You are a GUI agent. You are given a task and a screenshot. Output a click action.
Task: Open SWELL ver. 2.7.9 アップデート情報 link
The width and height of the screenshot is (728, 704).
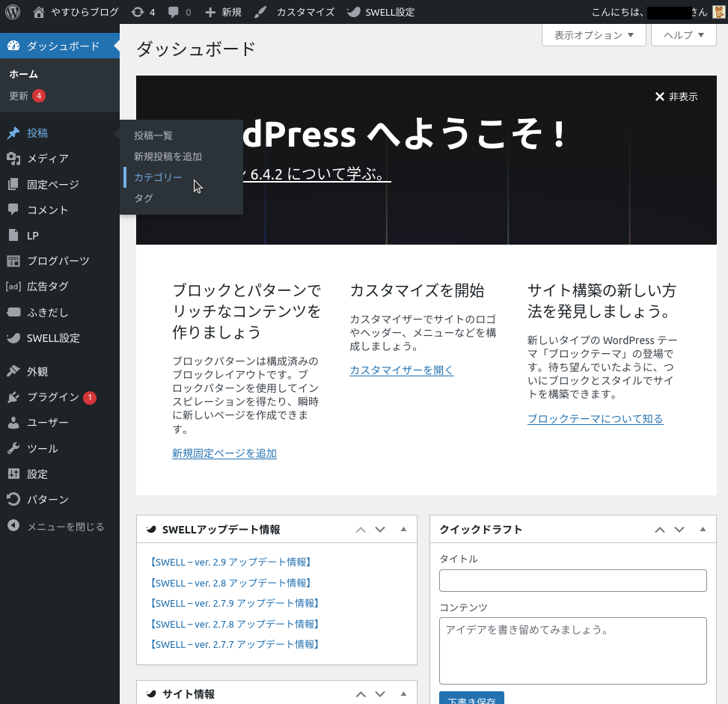234,603
